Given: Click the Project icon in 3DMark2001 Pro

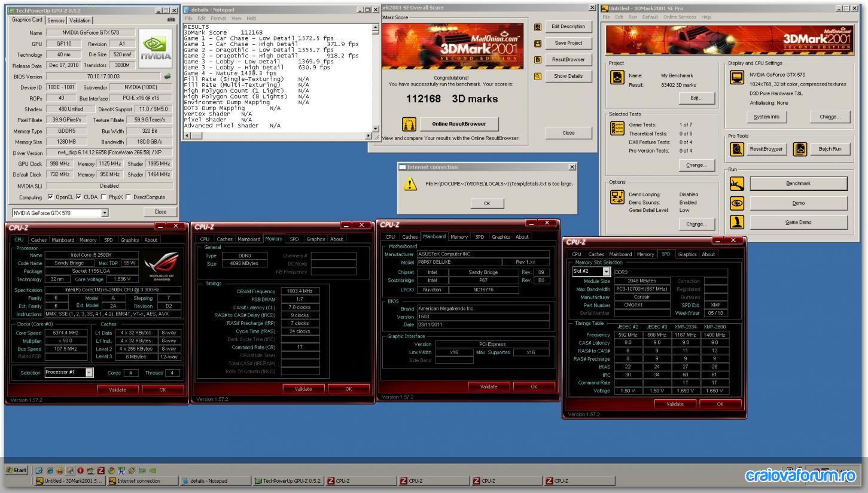Looking at the screenshot, I should coord(617,78).
